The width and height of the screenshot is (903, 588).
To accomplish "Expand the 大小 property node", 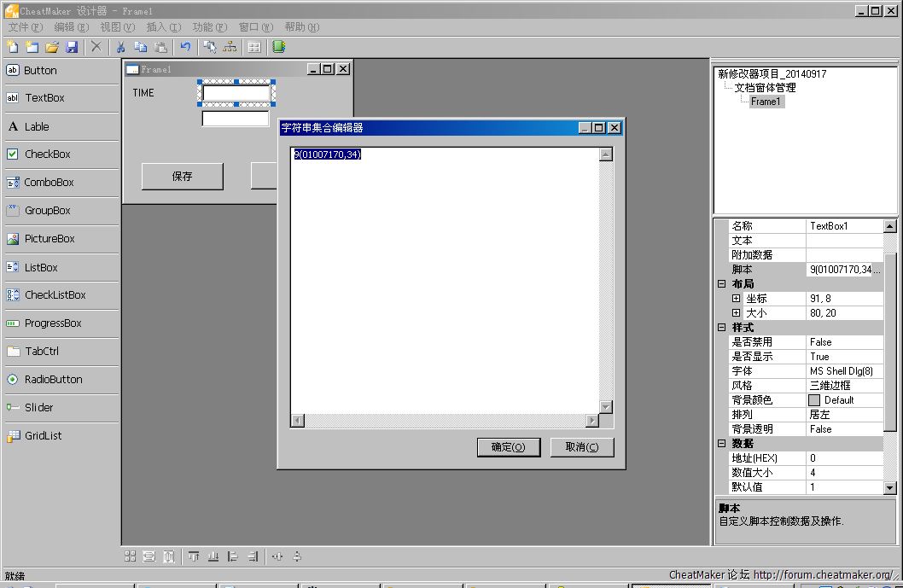I will [x=737, y=313].
